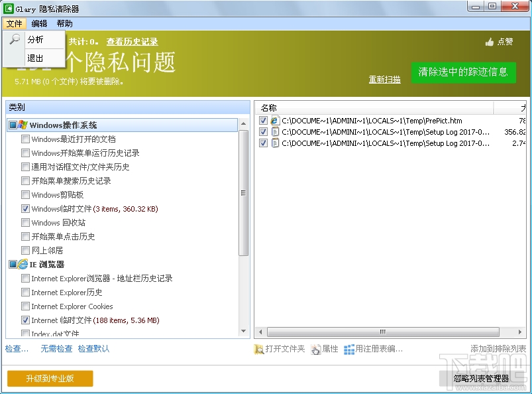Click 添加到排除列表 link
This screenshot has width=532, height=394.
(x=498, y=349)
